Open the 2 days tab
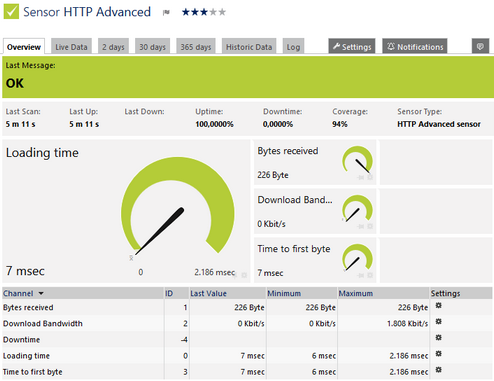Viewport: 494px width, 381px height. 113,47
